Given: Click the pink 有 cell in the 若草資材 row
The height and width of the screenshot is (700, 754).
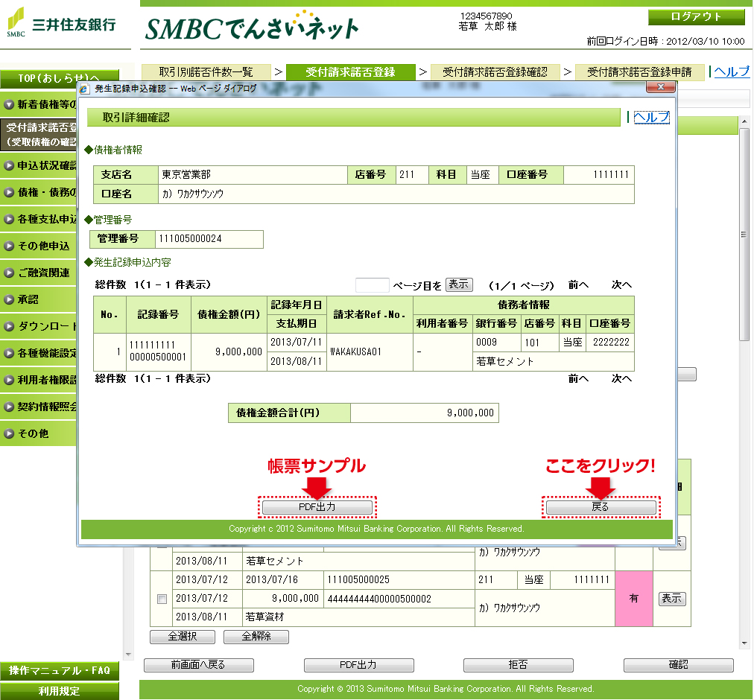Looking at the screenshot, I should coord(634,599).
